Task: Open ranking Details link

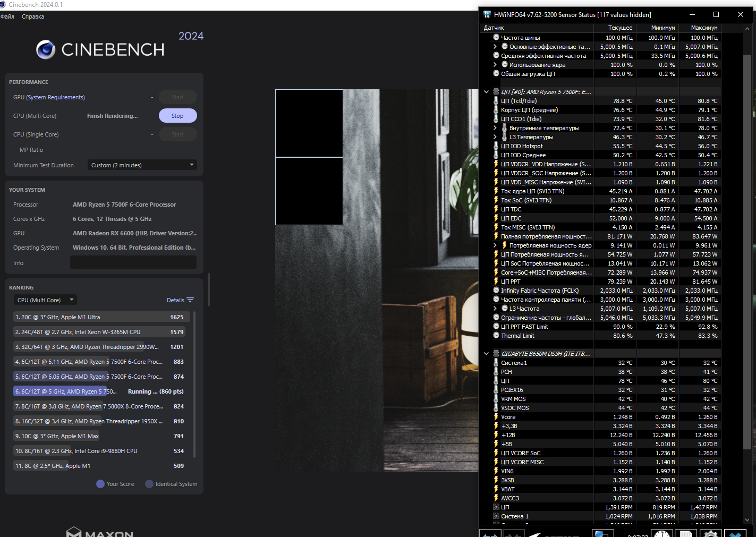Action: 175,300
